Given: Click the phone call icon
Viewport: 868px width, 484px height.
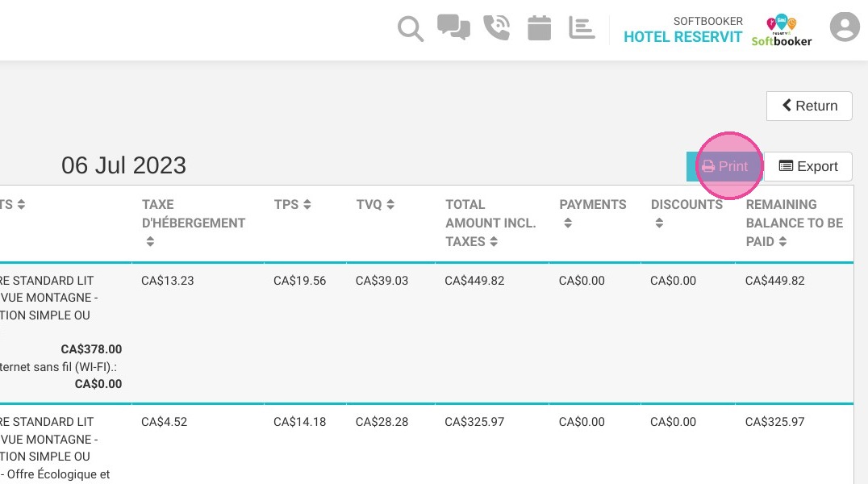Looking at the screenshot, I should click(497, 27).
